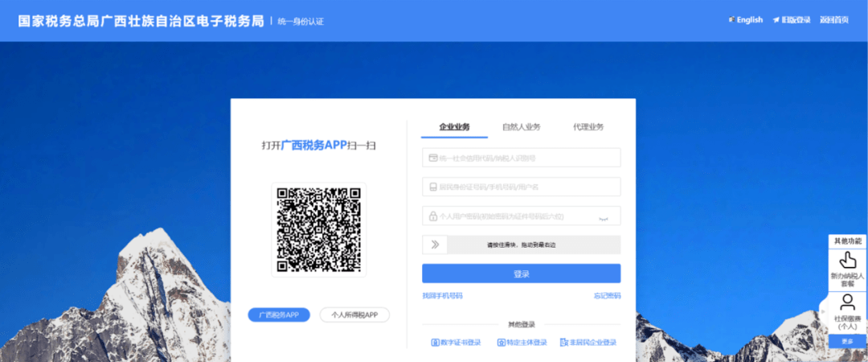Toggle password visibility eye icon
Viewport: 868px width, 362px height.
click(x=604, y=218)
